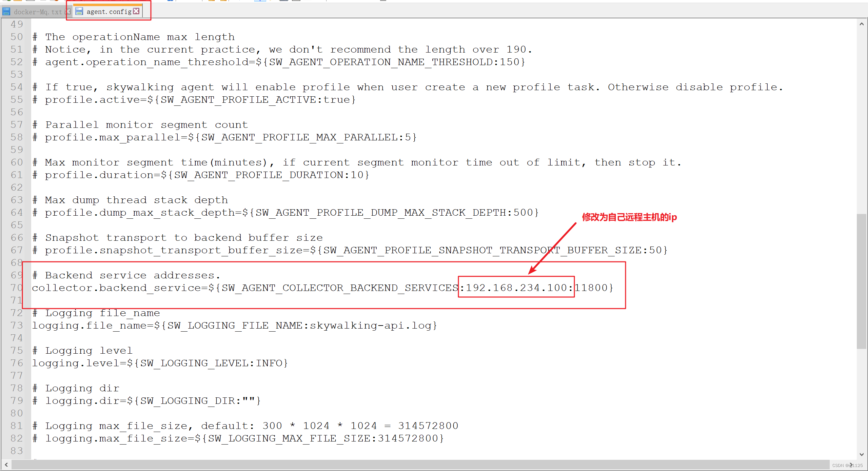The height and width of the screenshot is (471, 868).
Task: Place cursor on '192.168.234.100' IP address
Action: click(516, 288)
